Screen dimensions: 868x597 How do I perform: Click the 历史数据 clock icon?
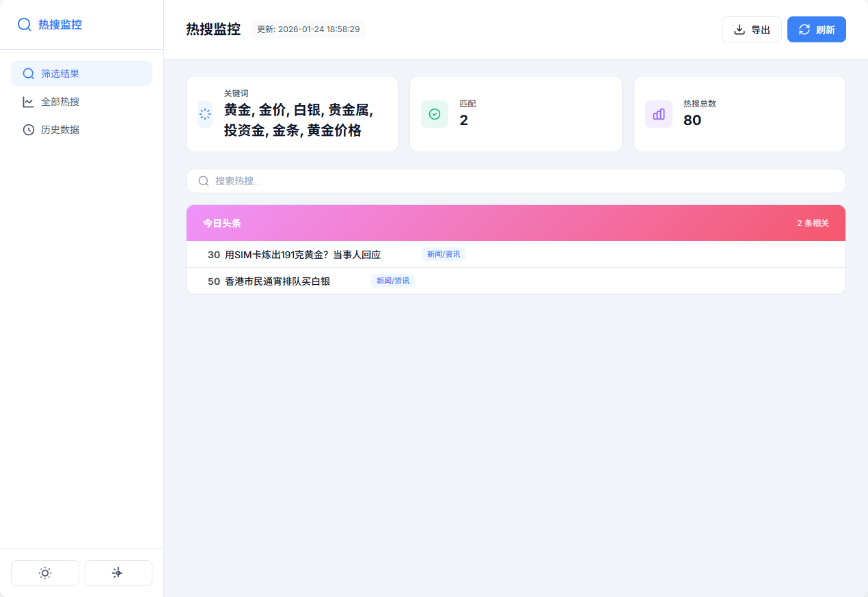28,129
